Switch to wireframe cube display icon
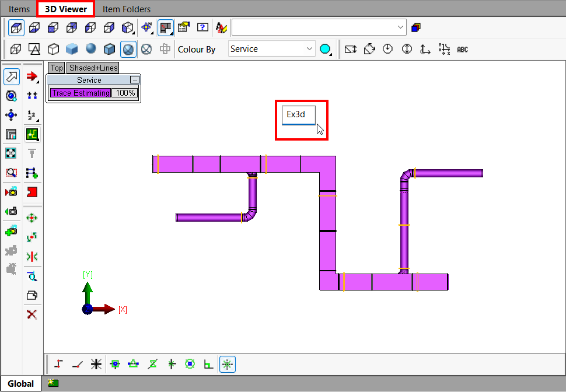 click(53, 48)
